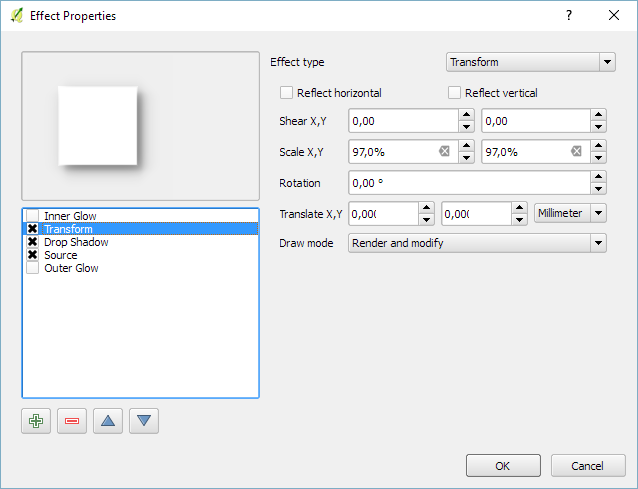This screenshot has width=638, height=489.
Task: Move the effect up with the up arrow
Action: point(108,421)
